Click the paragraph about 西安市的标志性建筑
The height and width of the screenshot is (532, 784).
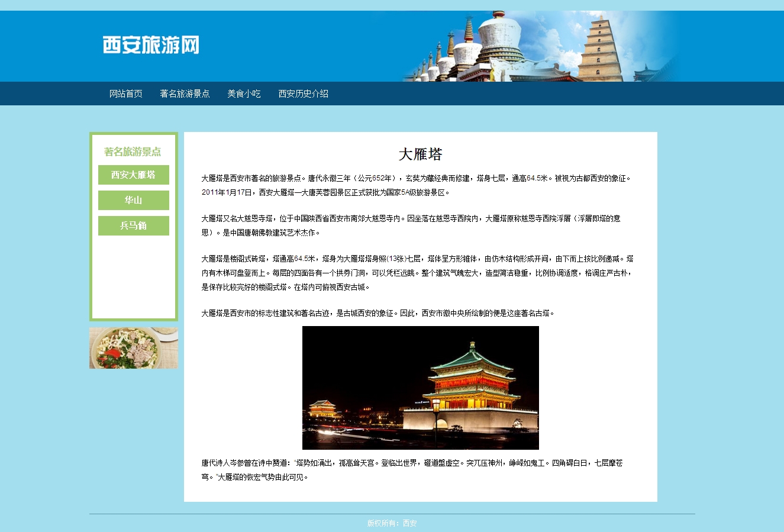378,313
